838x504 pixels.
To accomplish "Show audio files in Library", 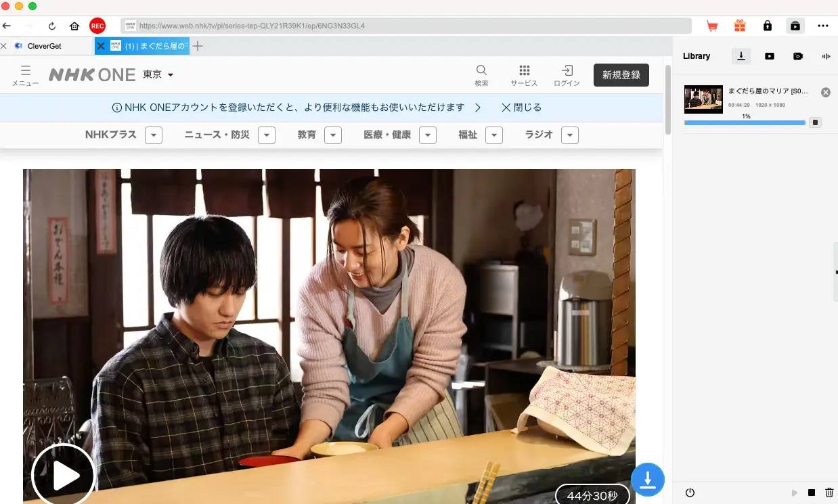I will click(826, 56).
